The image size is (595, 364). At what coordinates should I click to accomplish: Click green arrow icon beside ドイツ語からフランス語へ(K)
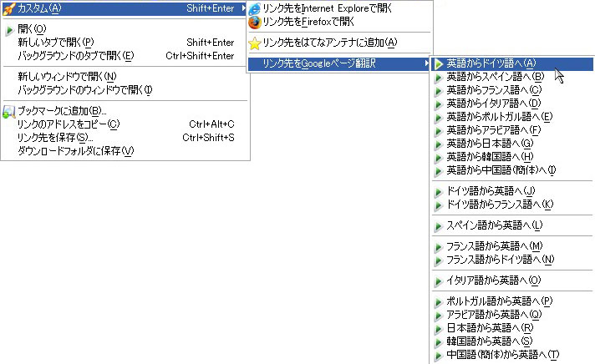click(x=439, y=205)
